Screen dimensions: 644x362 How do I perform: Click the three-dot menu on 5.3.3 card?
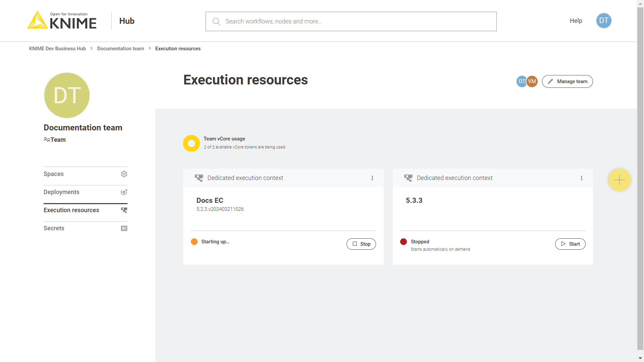[582, 178]
